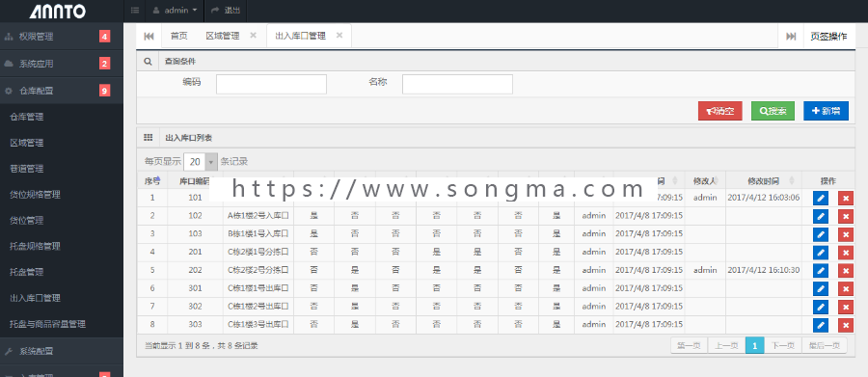Click the grid icon beside 出入库口列表

[148, 137]
